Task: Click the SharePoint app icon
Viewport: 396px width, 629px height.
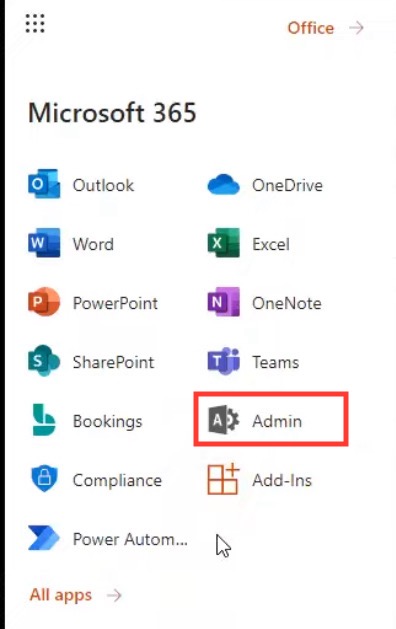Action: [44, 361]
